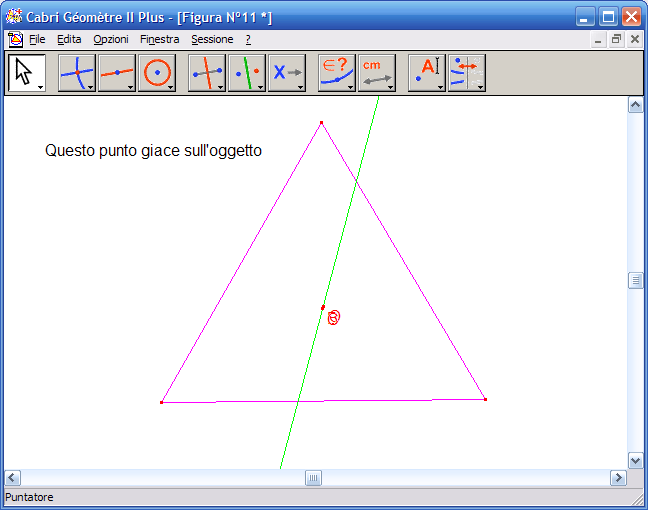
Task: Click the vertical scrollbar thumb
Action: pos(635,281)
